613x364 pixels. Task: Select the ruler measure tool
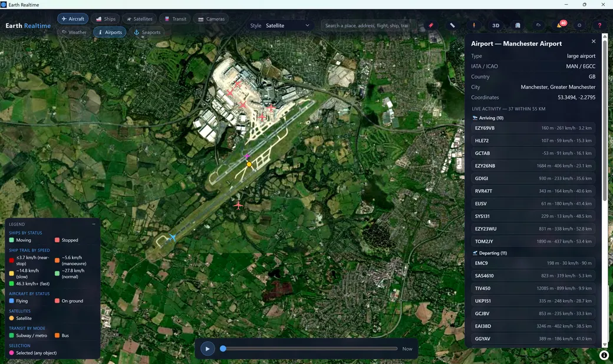tap(452, 25)
